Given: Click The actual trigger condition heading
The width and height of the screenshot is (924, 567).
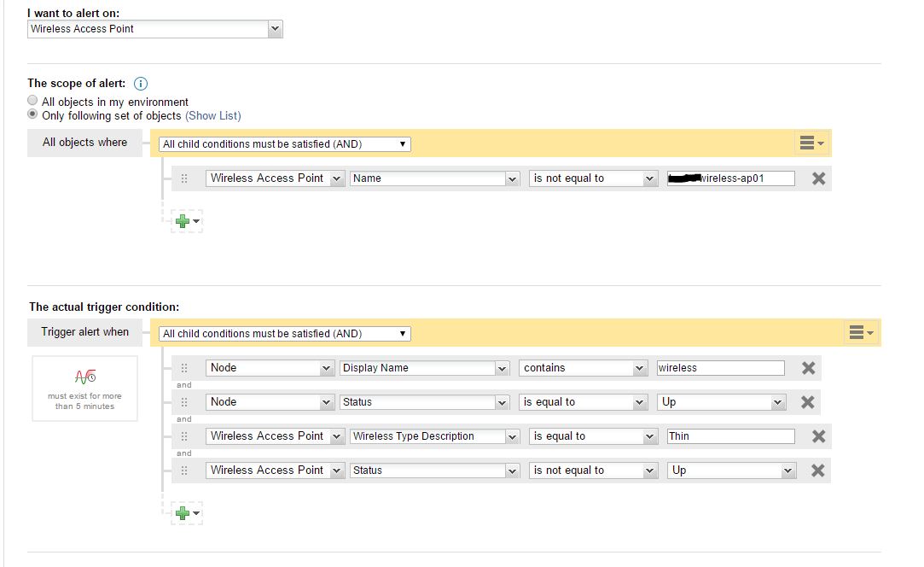Looking at the screenshot, I should (104, 307).
